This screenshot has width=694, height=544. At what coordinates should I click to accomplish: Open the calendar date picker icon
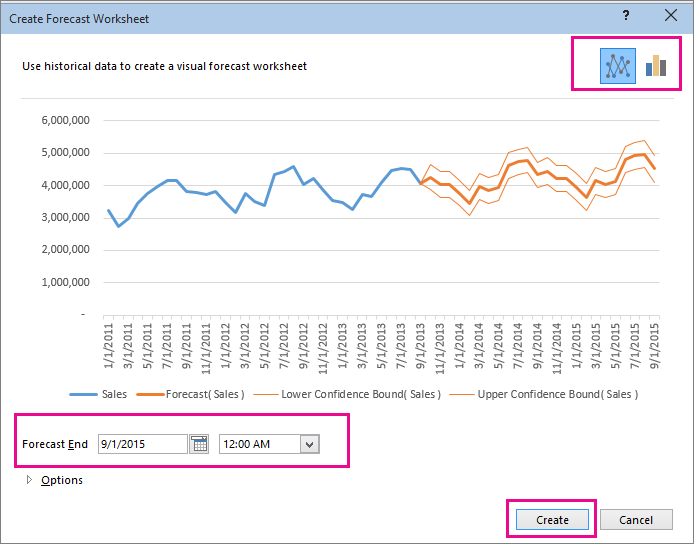[x=200, y=444]
